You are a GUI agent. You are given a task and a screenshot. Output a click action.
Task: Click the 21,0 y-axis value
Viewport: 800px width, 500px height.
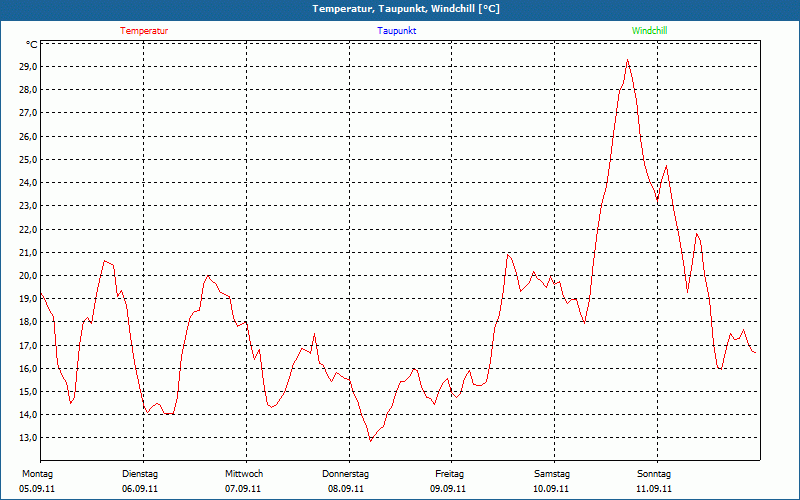click(28, 253)
